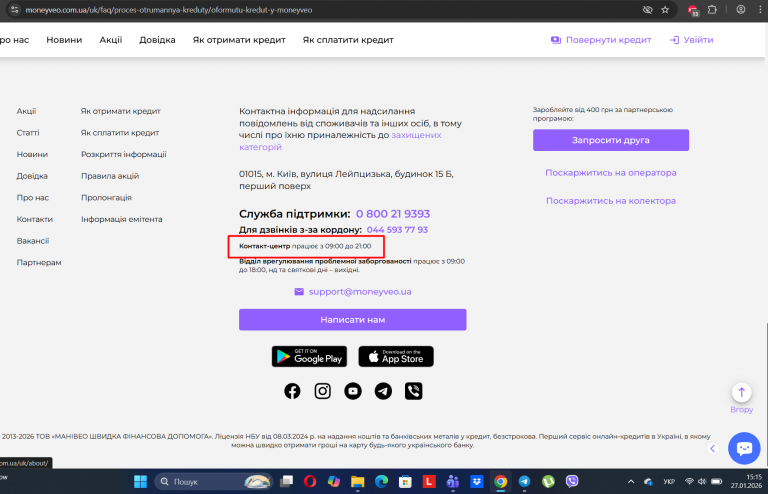Screen dimensions: 768x494
Task: Open footer link Про нас
Action: pos(33,198)
